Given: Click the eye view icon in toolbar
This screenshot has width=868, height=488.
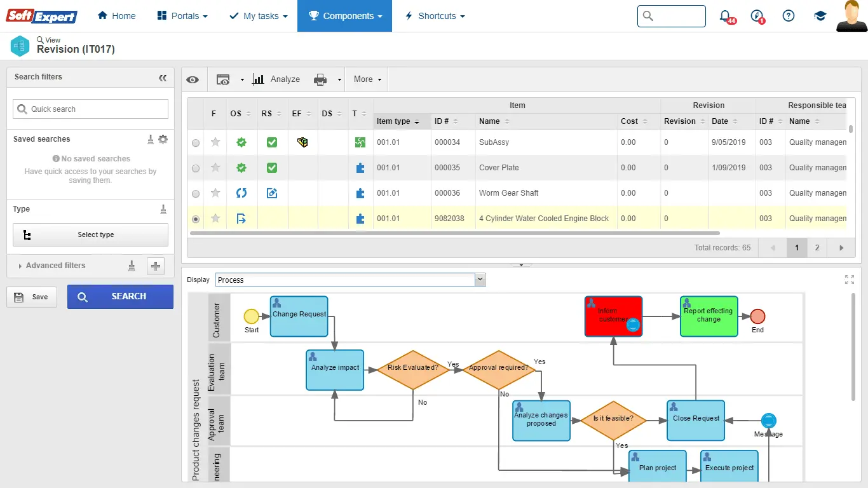Looking at the screenshot, I should coord(193,79).
